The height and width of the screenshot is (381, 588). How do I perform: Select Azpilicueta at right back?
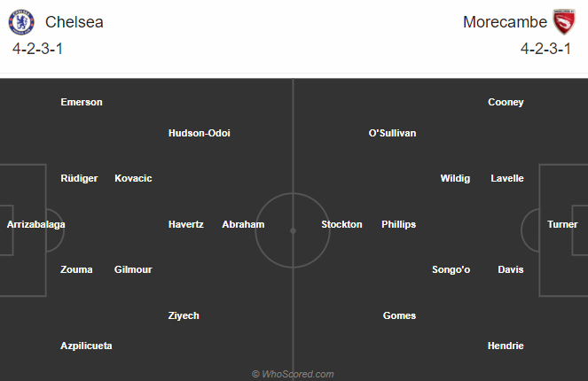86,346
